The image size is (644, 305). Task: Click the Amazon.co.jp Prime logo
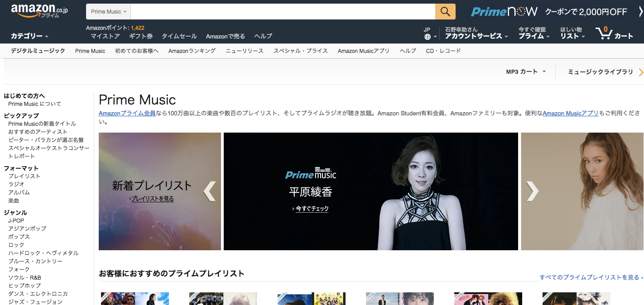[x=39, y=11]
